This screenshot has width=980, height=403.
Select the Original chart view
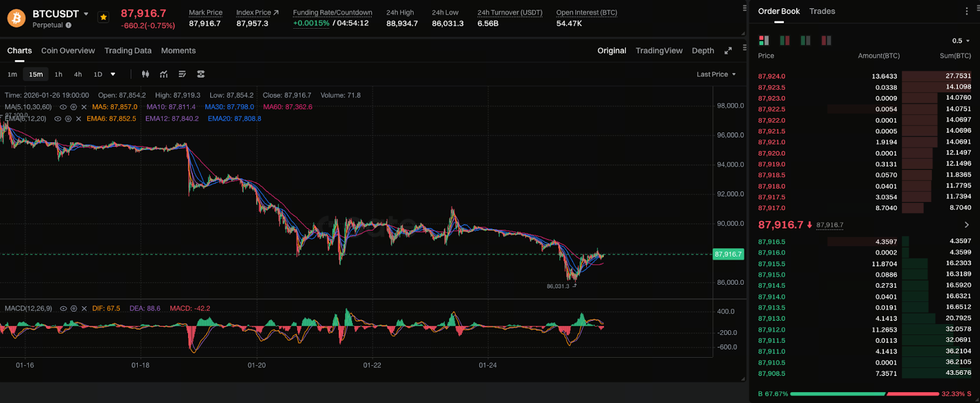[x=612, y=51]
